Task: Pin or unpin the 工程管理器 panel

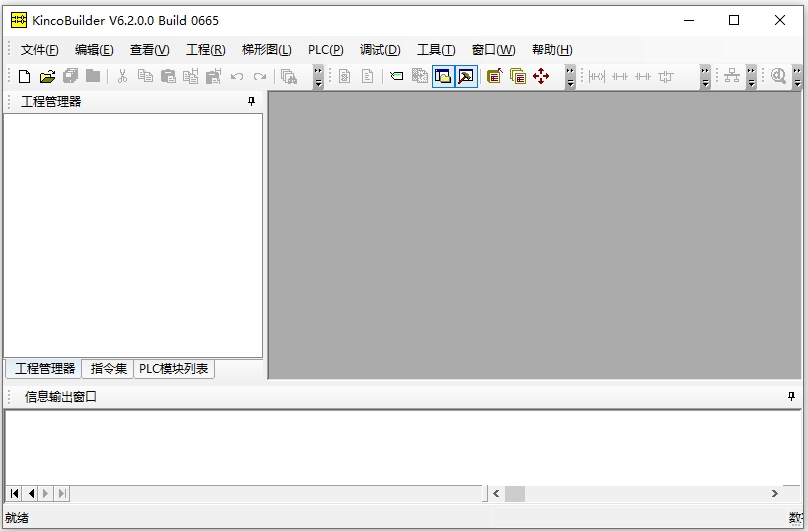Action: coord(251,101)
